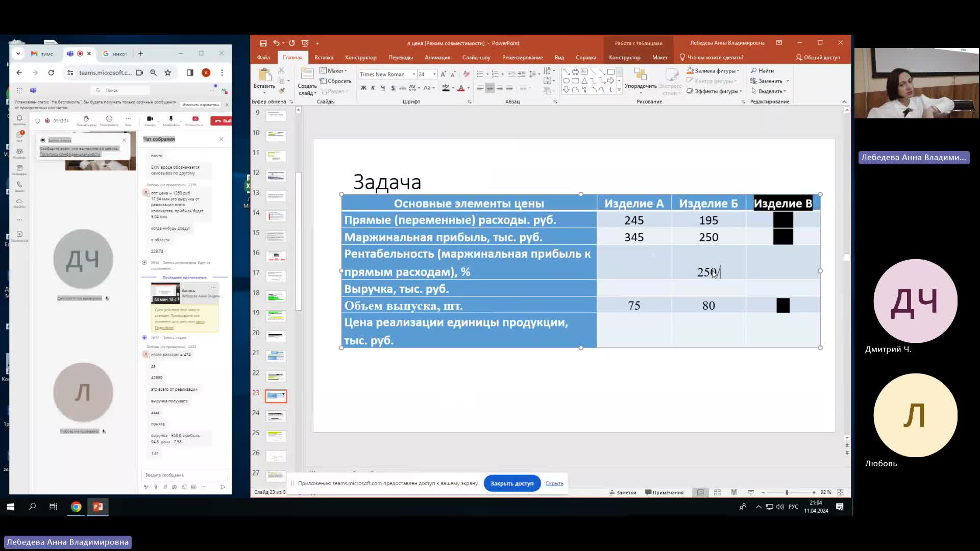
Task: Open font size dropdown showing 24
Action: [434, 74]
